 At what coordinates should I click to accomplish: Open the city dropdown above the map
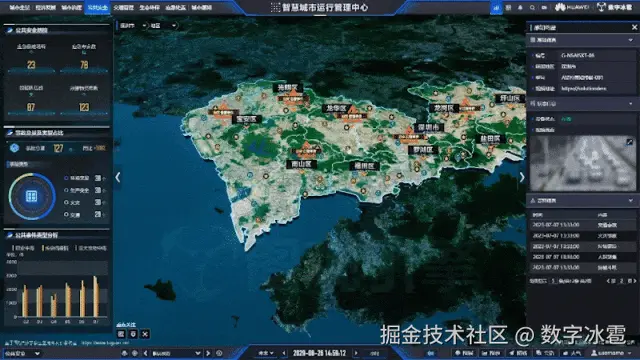(133, 26)
